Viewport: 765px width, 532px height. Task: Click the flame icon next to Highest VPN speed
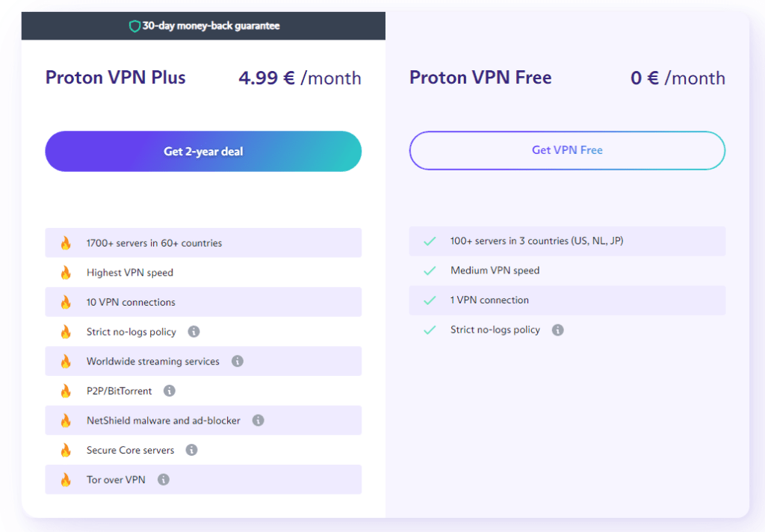tap(66, 272)
